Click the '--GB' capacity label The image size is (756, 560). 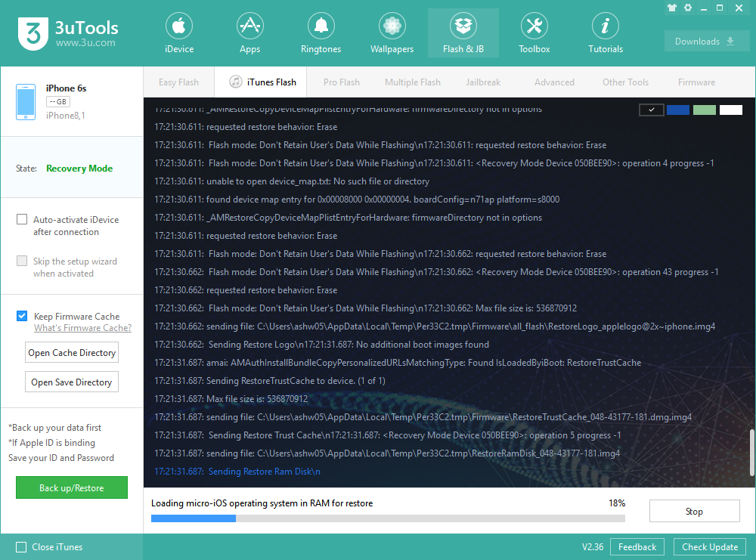coord(58,102)
